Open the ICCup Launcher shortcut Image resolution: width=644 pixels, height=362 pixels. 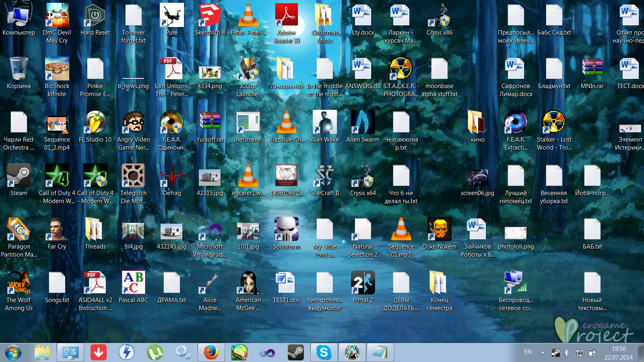click(x=248, y=77)
